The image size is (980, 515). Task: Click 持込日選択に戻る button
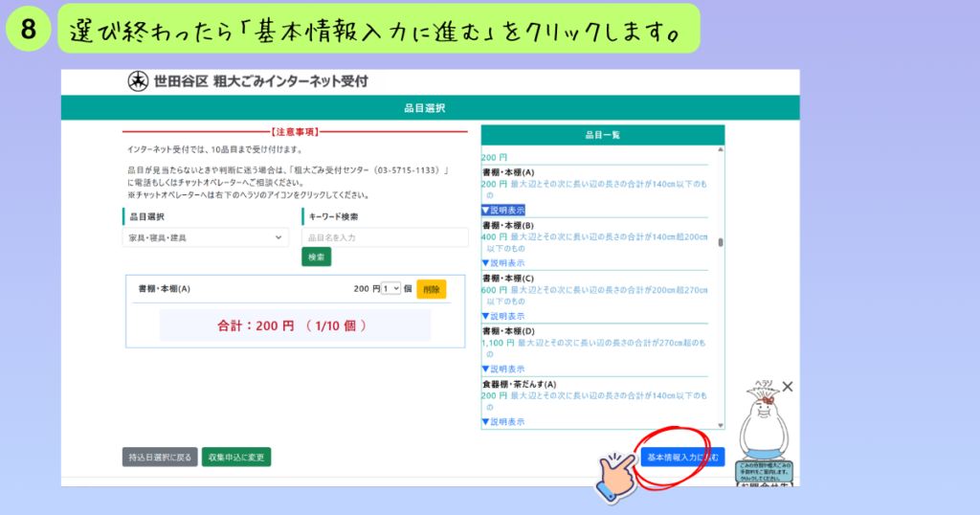click(x=160, y=457)
